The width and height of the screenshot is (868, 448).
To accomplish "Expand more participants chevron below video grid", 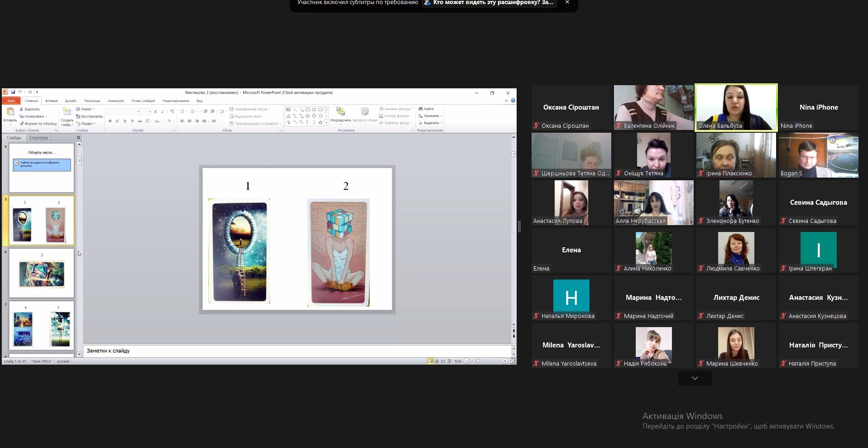I will tap(695, 378).
